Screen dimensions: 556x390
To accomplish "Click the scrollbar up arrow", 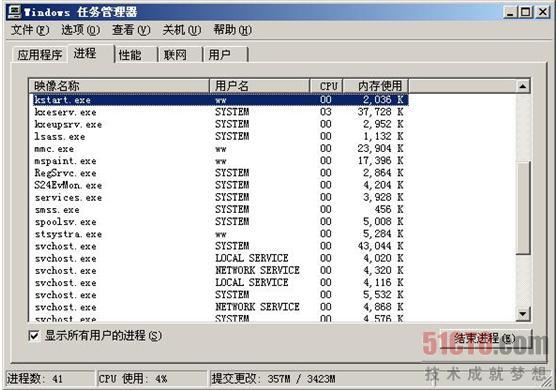I will [523, 86].
